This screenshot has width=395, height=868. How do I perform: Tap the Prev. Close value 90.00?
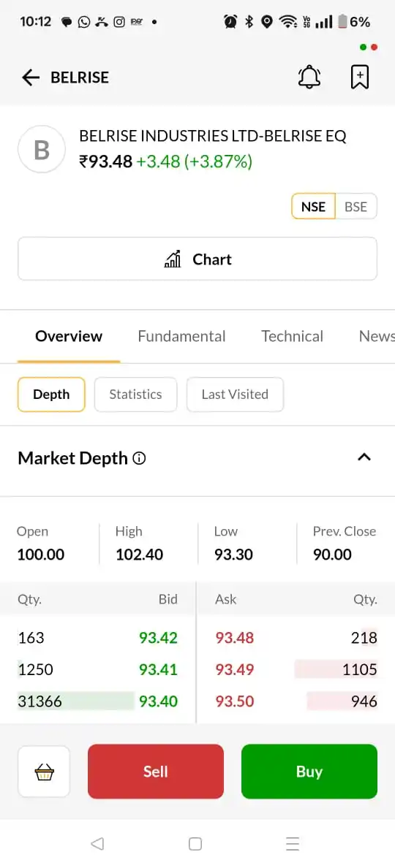click(332, 555)
